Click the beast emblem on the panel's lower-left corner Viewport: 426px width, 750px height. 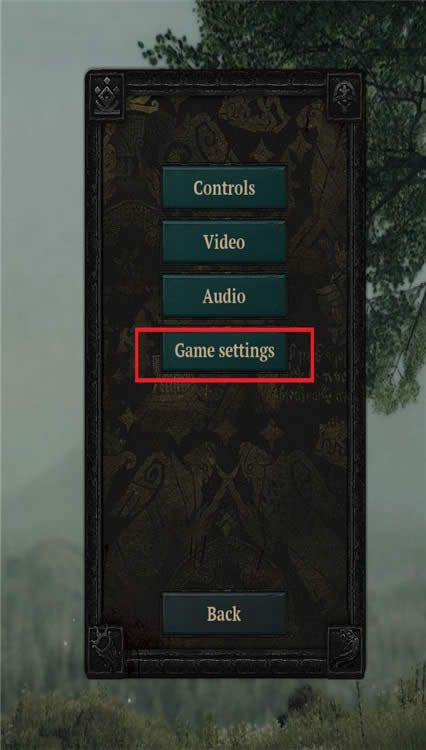click(x=106, y=649)
